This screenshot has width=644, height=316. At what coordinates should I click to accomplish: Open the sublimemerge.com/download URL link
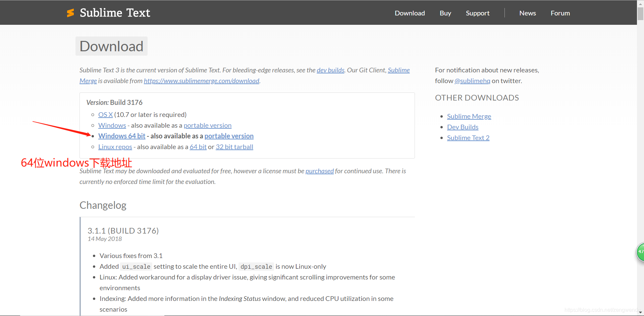(x=201, y=81)
